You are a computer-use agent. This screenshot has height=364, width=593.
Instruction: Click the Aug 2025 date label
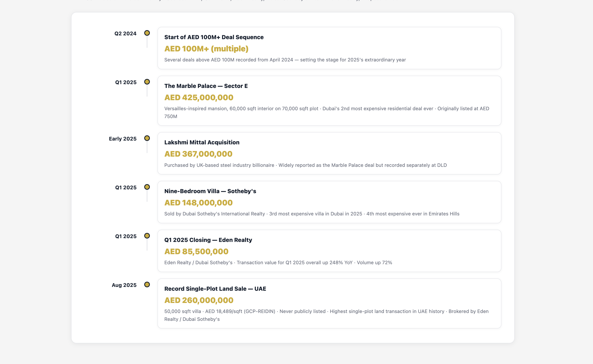pos(124,285)
